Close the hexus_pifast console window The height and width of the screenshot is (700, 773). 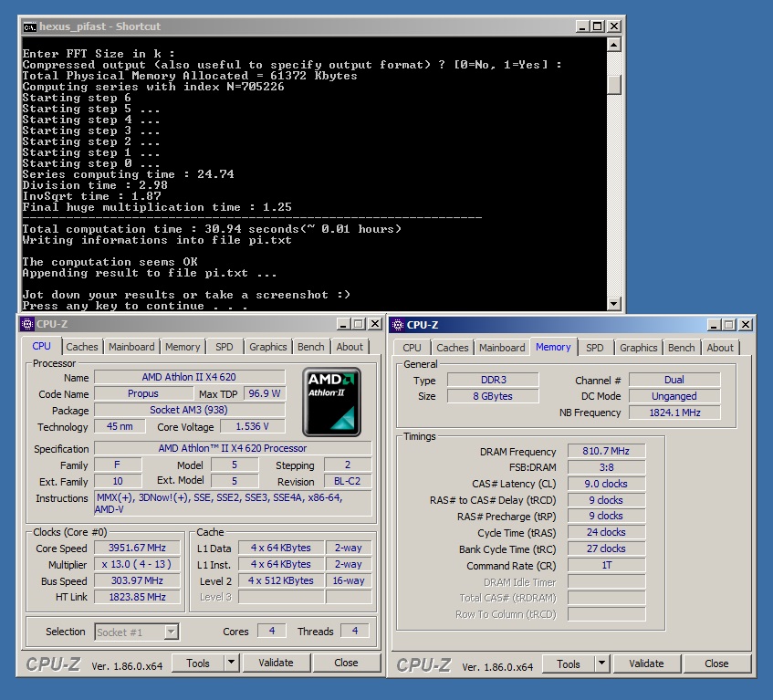tap(614, 26)
